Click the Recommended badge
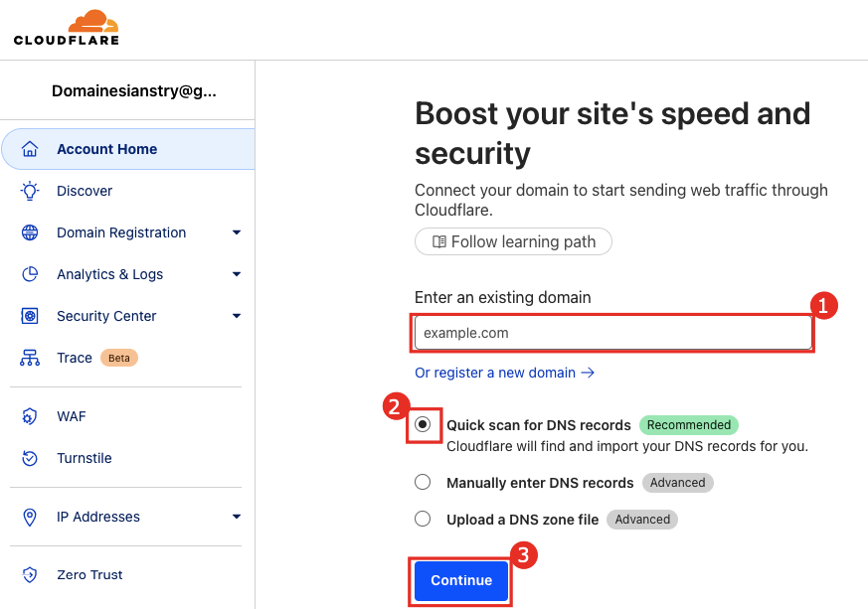 click(x=689, y=425)
